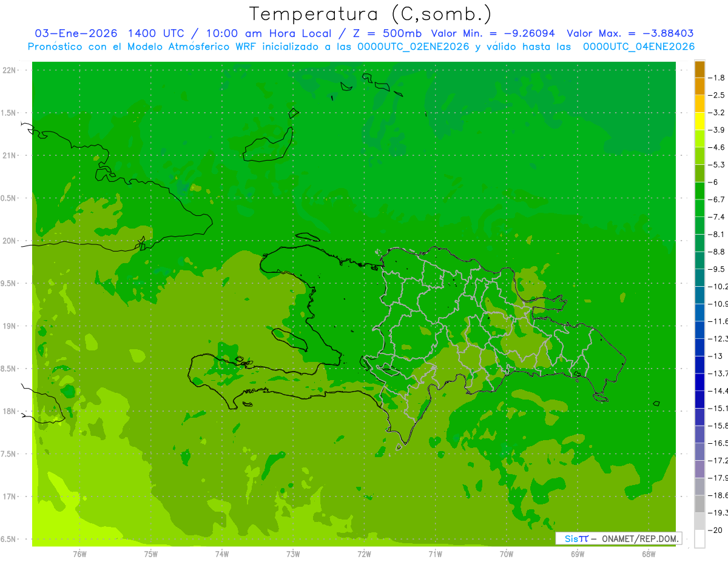Click the '-3.2' colorbar value
The height and width of the screenshot is (562, 728).
(716, 113)
